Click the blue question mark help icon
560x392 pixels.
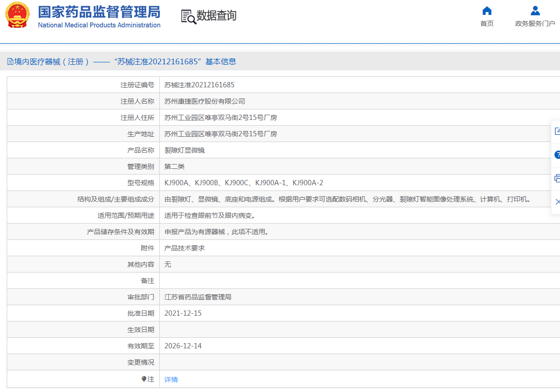[x=557, y=154]
